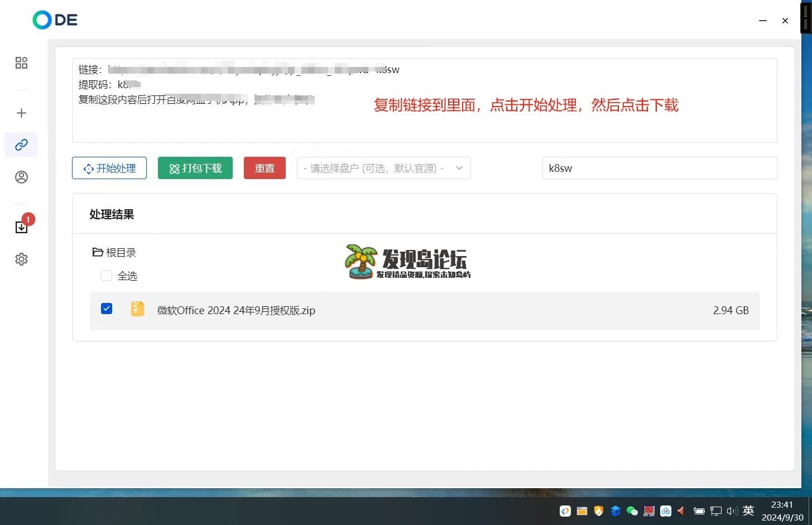Viewport: 812px width, 525px height.
Task: Click the blue stacked cube tray icon
Action: coord(616,510)
